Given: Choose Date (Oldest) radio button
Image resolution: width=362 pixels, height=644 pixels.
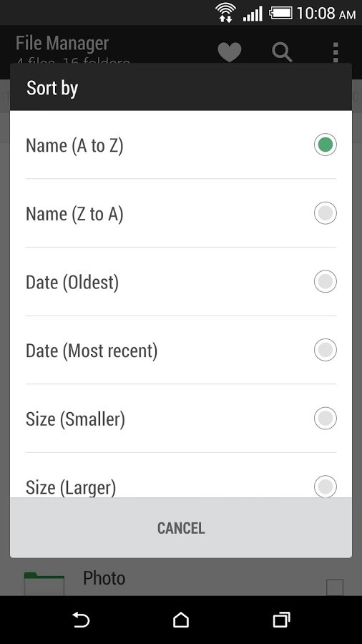Looking at the screenshot, I should point(326,281).
